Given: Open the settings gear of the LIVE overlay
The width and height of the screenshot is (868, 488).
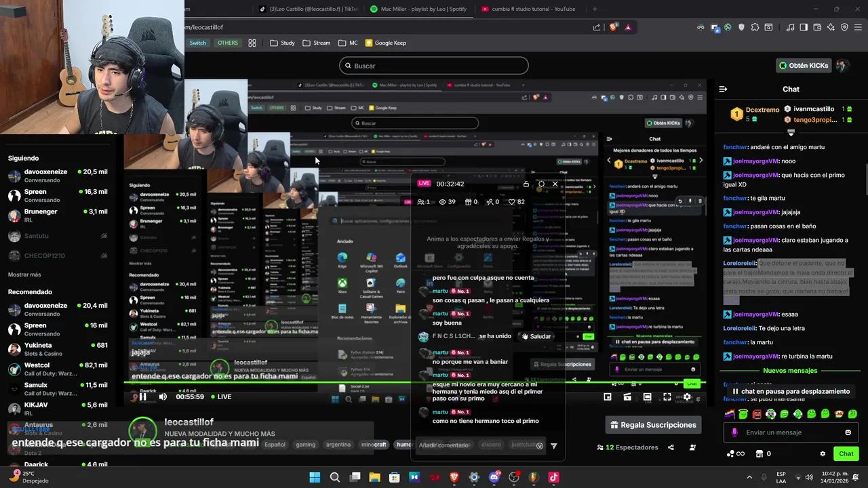Looking at the screenshot, I should click(541, 184).
